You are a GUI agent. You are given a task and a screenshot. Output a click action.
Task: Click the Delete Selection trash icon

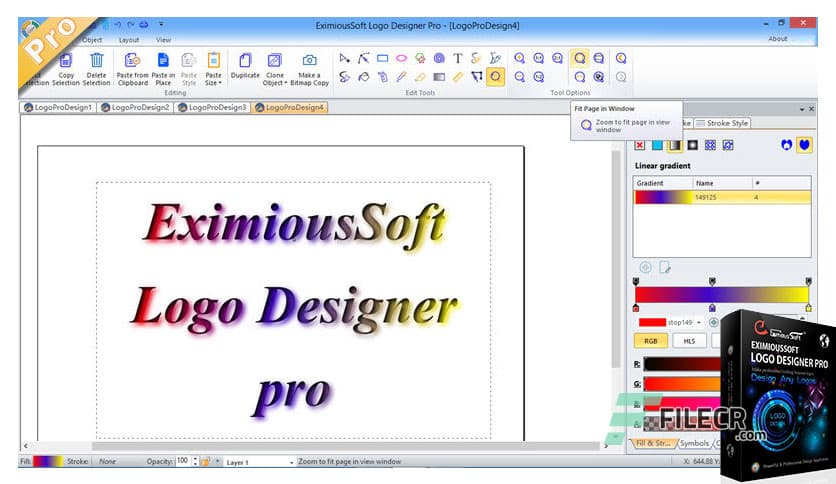tap(97, 60)
